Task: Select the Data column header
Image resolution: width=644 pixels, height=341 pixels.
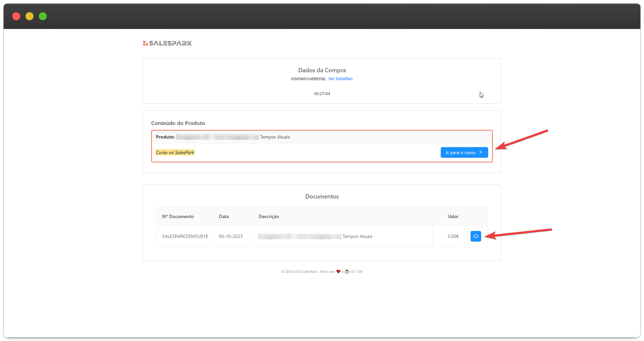Action: [224, 217]
